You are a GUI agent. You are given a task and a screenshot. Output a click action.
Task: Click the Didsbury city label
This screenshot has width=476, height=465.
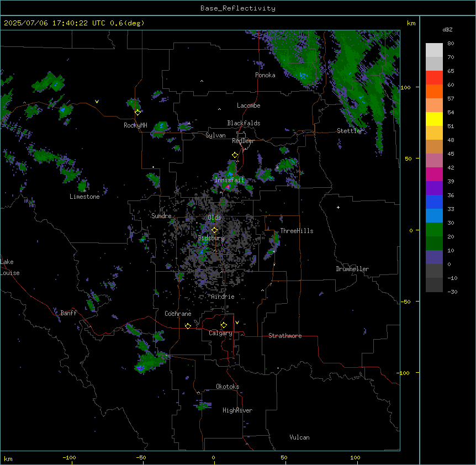(x=211, y=238)
